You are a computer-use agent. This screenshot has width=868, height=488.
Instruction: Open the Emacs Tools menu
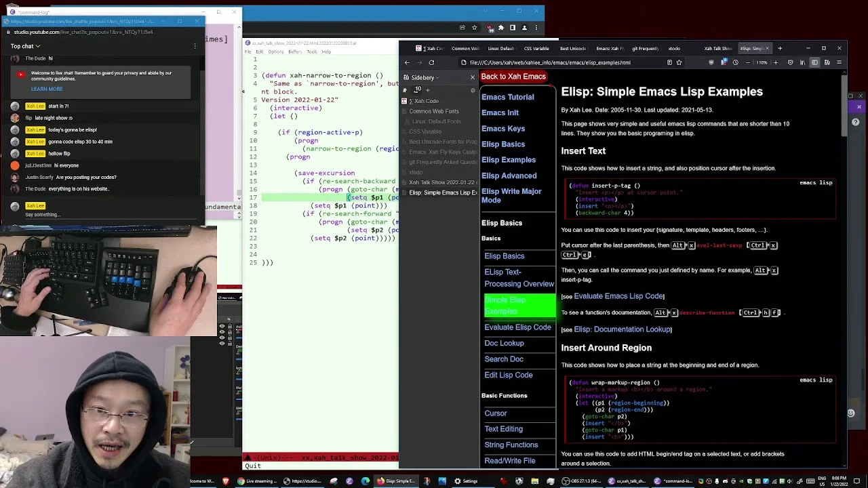coord(312,52)
